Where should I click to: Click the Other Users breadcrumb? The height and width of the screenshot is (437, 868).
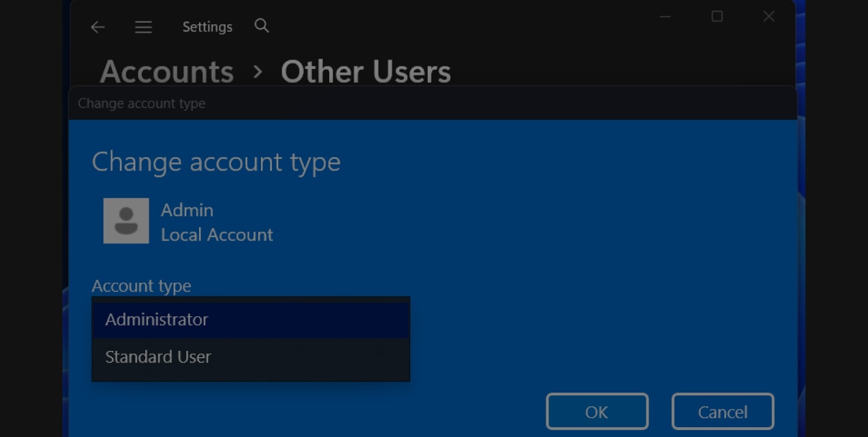click(x=366, y=71)
